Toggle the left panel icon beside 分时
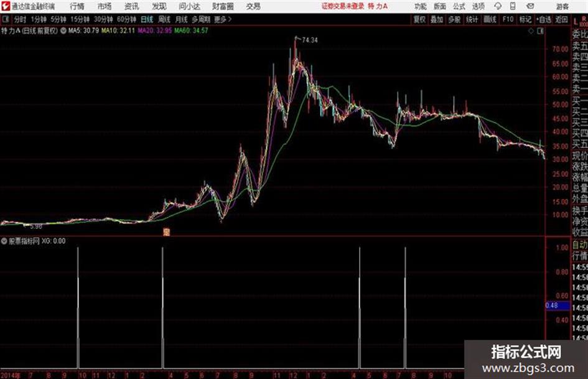The image size is (588, 379). 5,19
